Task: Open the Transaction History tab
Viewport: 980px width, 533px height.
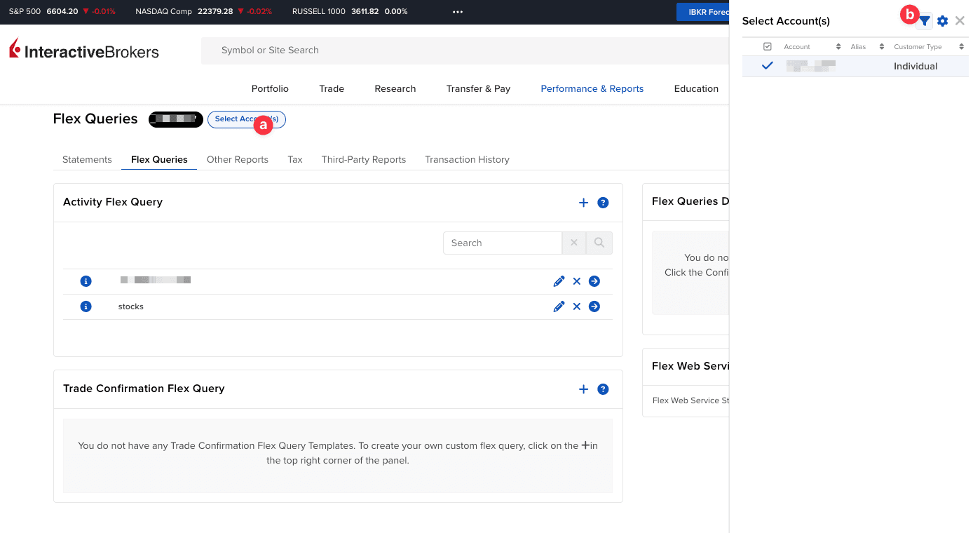Action: [x=467, y=159]
